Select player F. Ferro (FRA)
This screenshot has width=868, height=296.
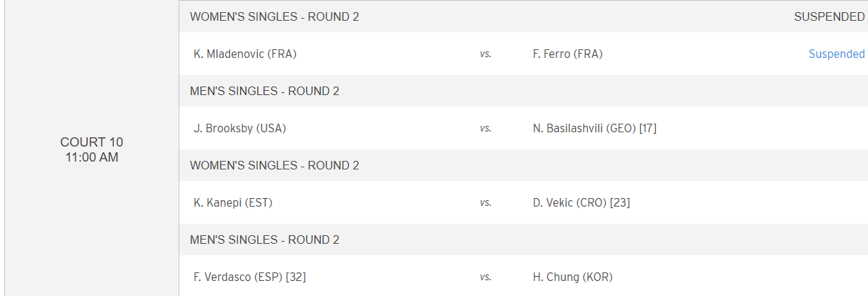(568, 54)
